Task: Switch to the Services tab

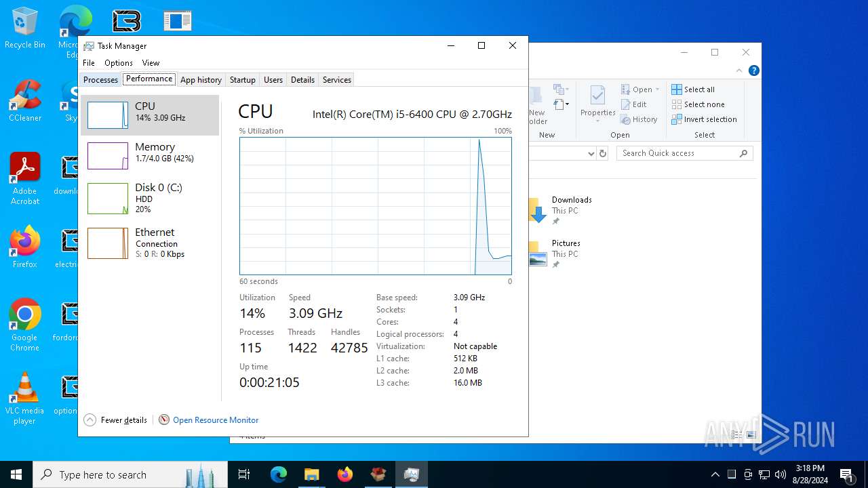Action: (x=336, y=80)
